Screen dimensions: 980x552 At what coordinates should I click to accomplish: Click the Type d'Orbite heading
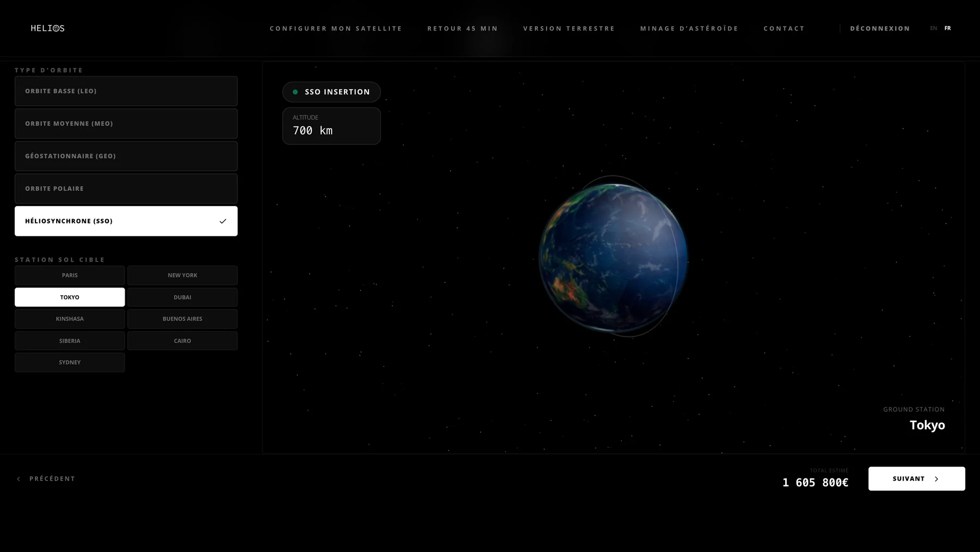coord(49,70)
